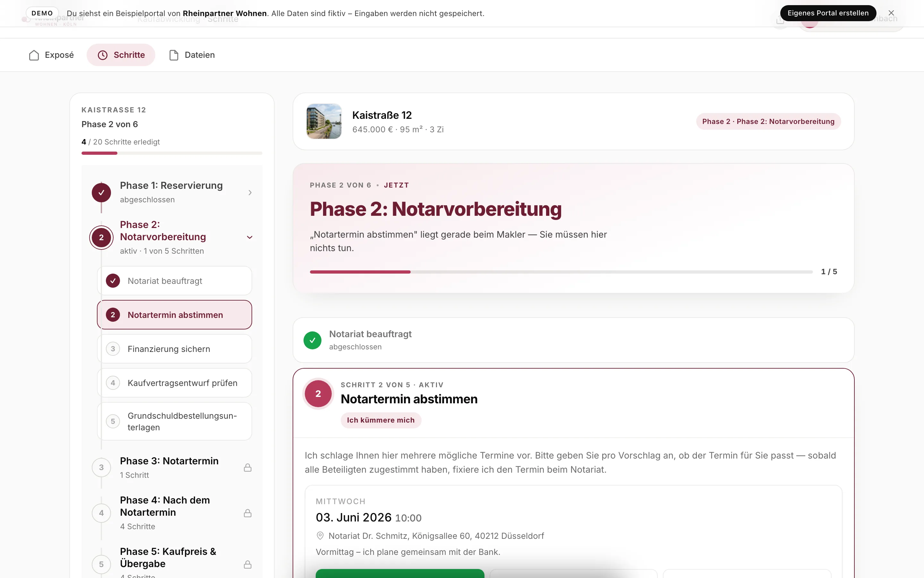Click "Eigenes Portal erstellen" button

828,13
